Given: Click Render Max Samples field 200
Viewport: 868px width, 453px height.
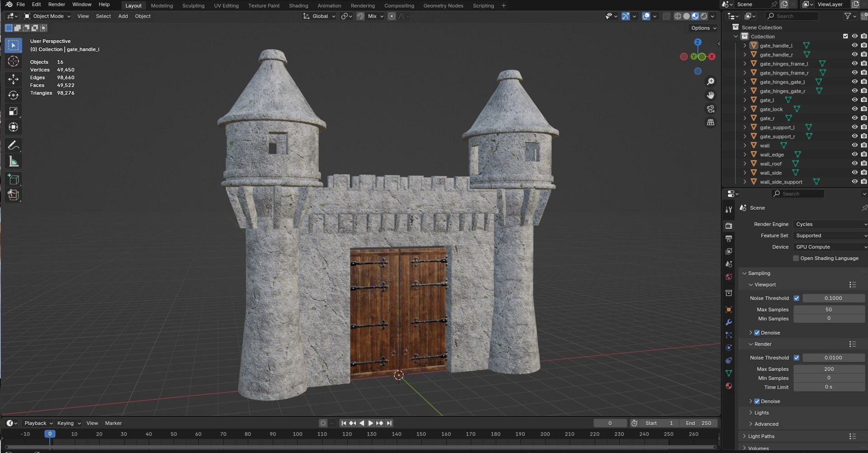Looking at the screenshot, I should tap(829, 369).
